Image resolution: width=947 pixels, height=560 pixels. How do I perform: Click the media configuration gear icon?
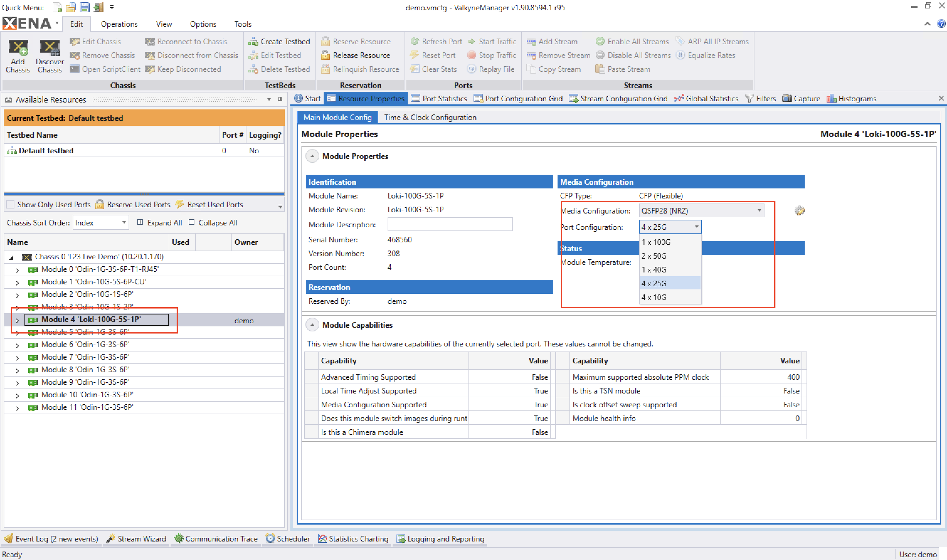point(800,211)
